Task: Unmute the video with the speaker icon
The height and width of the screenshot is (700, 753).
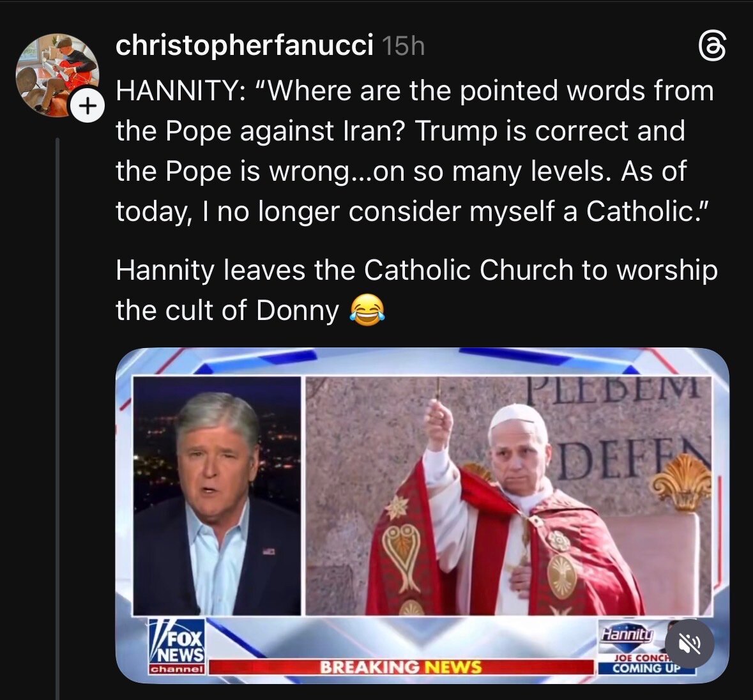Action: [689, 644]
